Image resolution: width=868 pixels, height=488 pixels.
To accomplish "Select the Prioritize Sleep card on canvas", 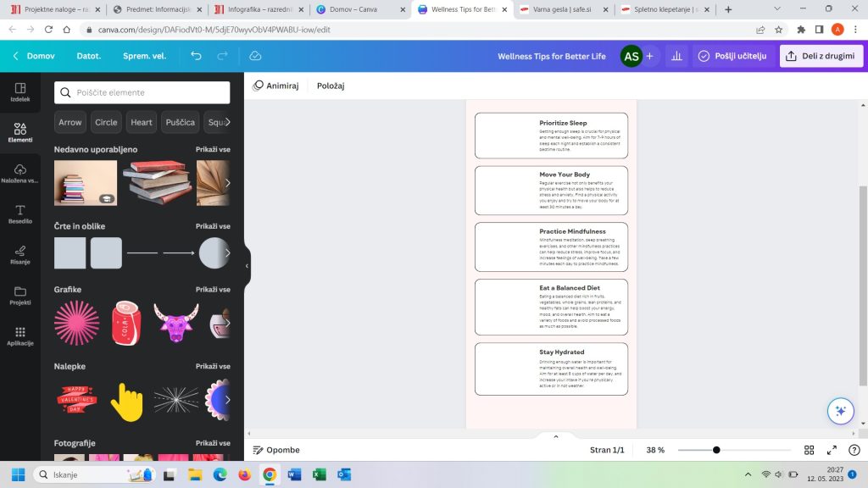I will pyautogui.click(x=551, y=136).
